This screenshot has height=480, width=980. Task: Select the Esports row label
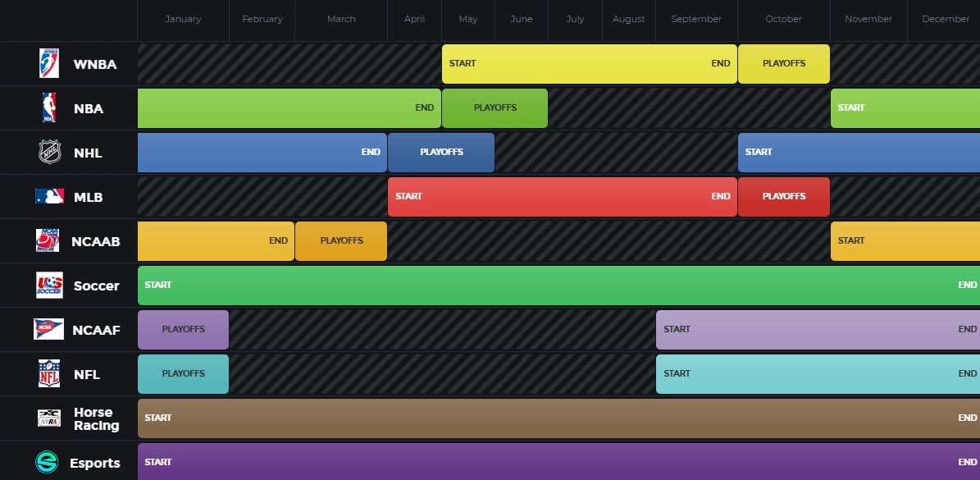[x=95, y=463]
